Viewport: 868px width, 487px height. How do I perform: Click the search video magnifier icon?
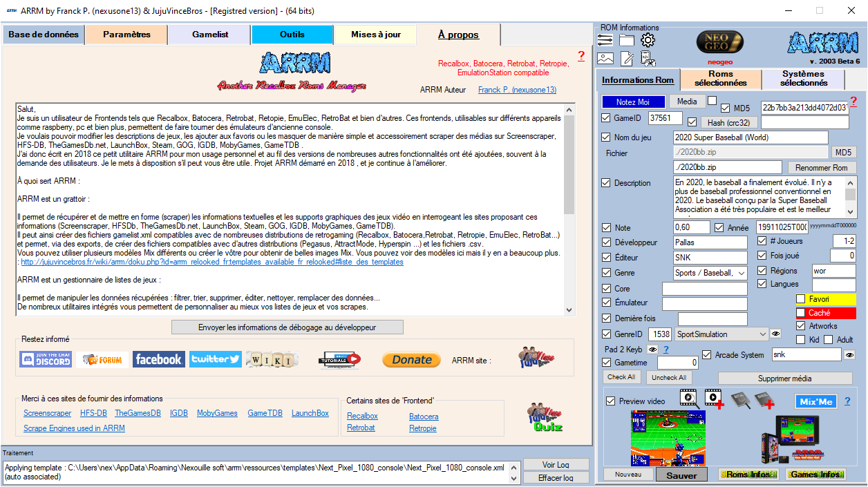click(688, 398)
